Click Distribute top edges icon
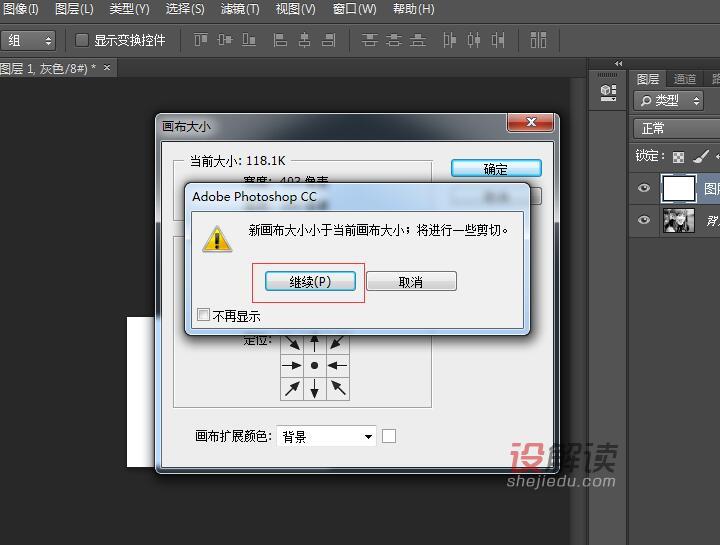 369,40
